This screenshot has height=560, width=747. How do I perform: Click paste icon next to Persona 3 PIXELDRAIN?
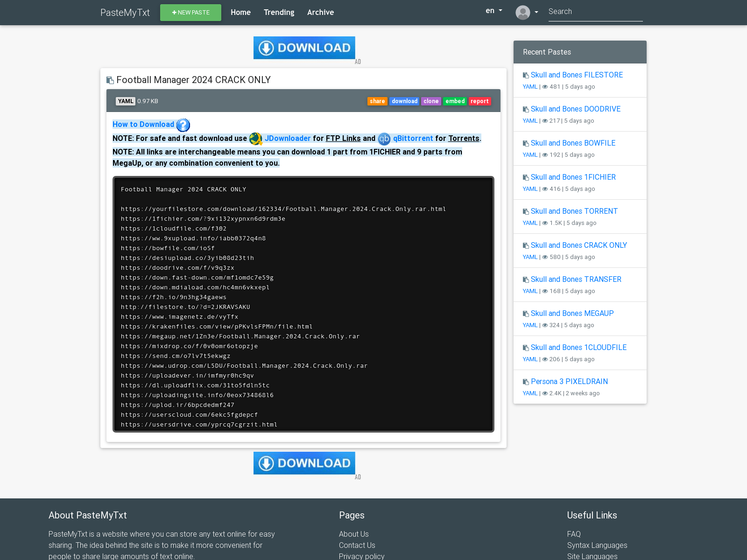pos(526,382)
